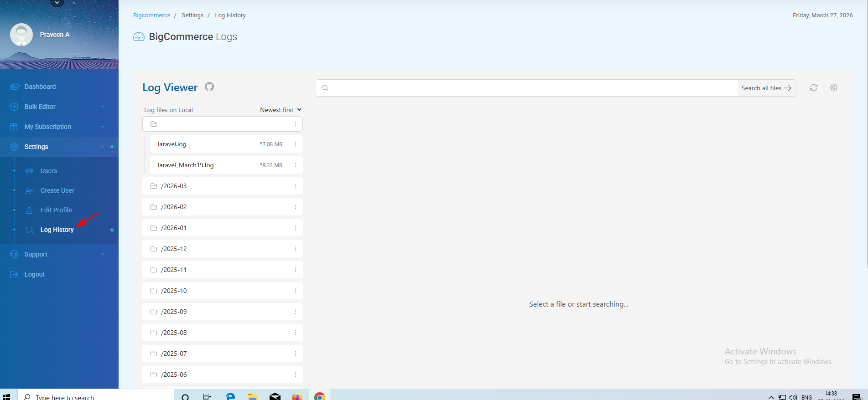Click the Praveen A username text

[x=55, y=35]
